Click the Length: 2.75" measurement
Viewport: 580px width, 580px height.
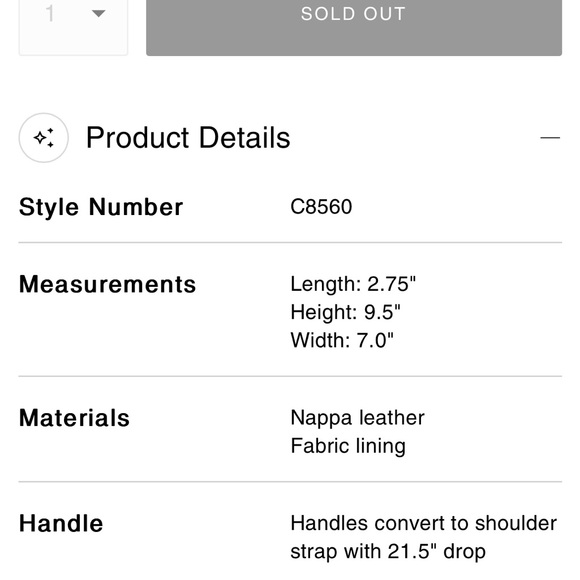click(353, 284)
